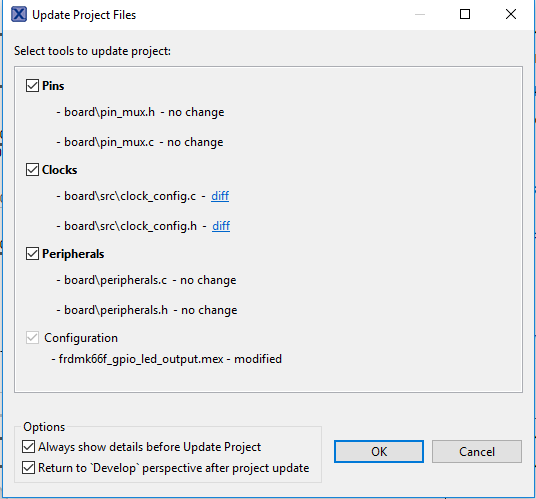Select the board\pin_mux.c file entry

109,142
